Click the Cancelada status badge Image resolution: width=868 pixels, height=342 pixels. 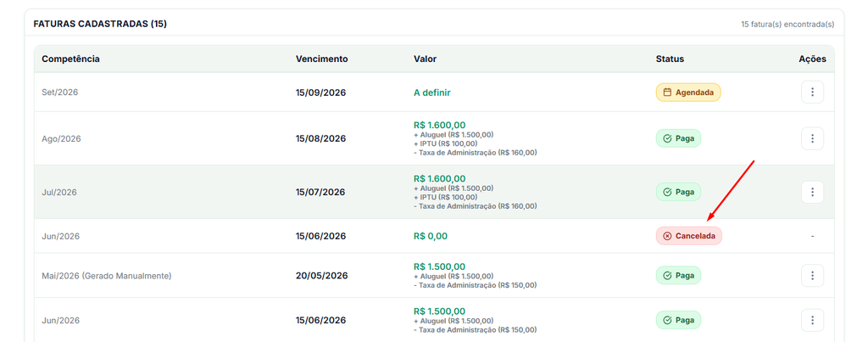[x=688, y=236]
